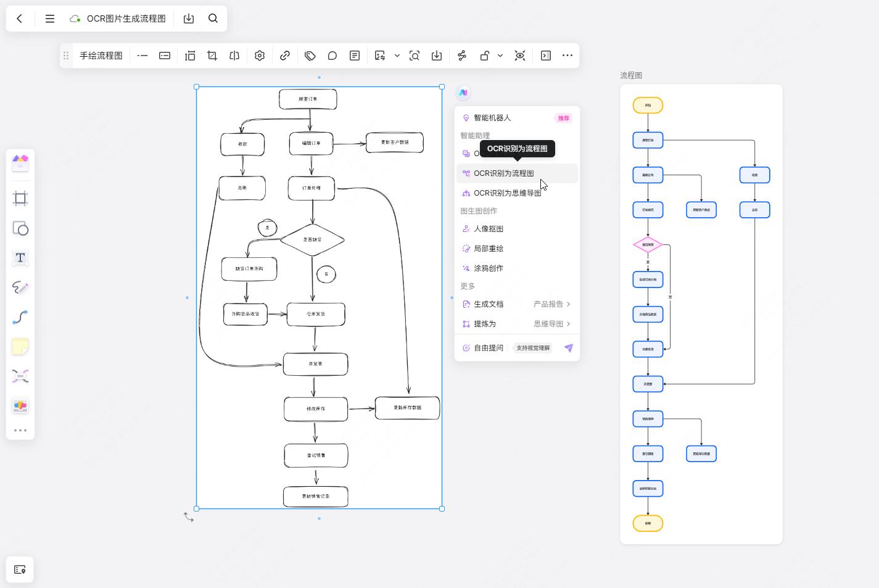879x588 pixels.
Task: Click the back arrow button
Action: click(x=20, y=19)
